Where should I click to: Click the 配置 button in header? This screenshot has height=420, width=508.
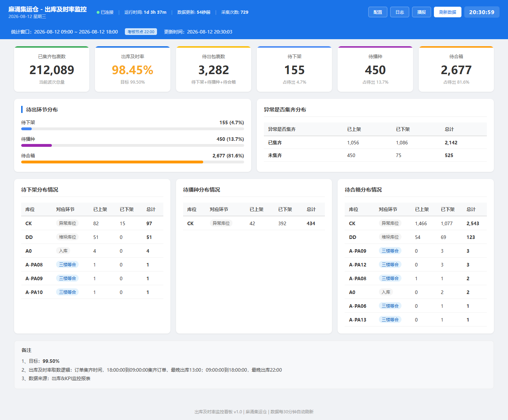[378, 12]
